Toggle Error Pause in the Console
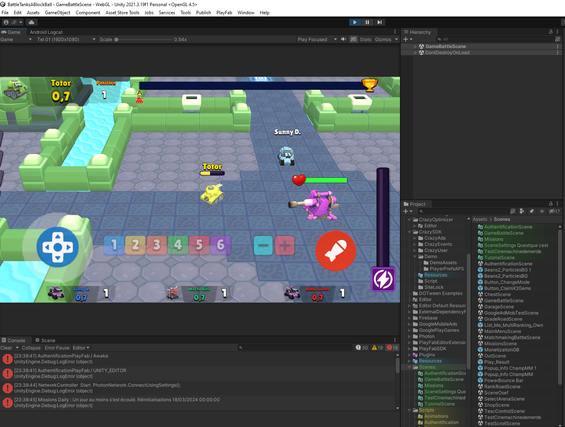The image size is (565, 427). [x=57, y=348]
